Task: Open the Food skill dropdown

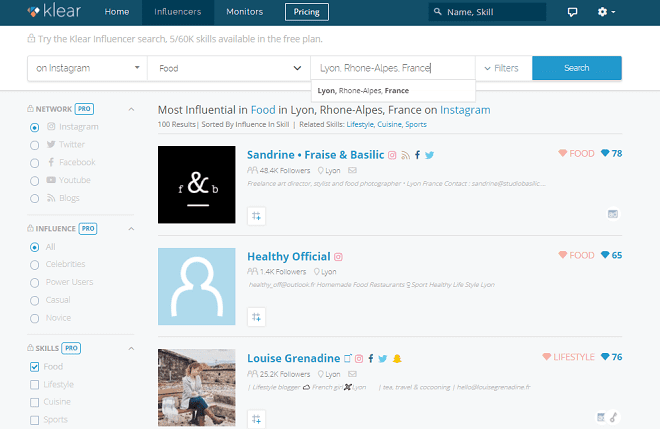Action: [229, 68]
